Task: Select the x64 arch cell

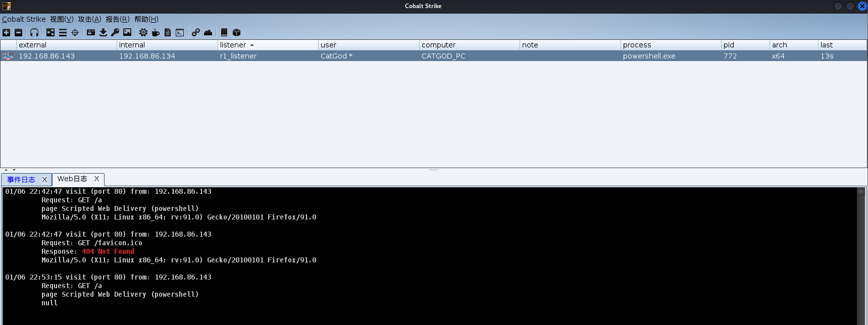Action: (794, 56)
